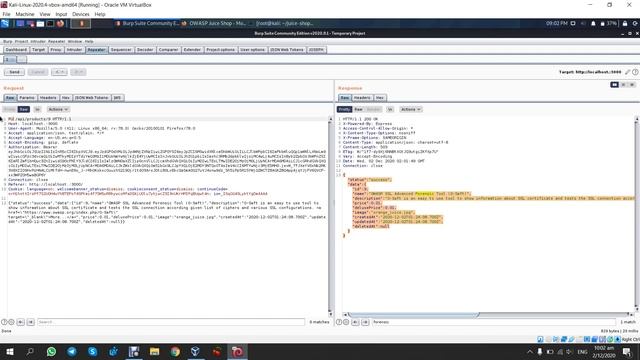Select the side-by-side layout view icon

pos(614,84)
